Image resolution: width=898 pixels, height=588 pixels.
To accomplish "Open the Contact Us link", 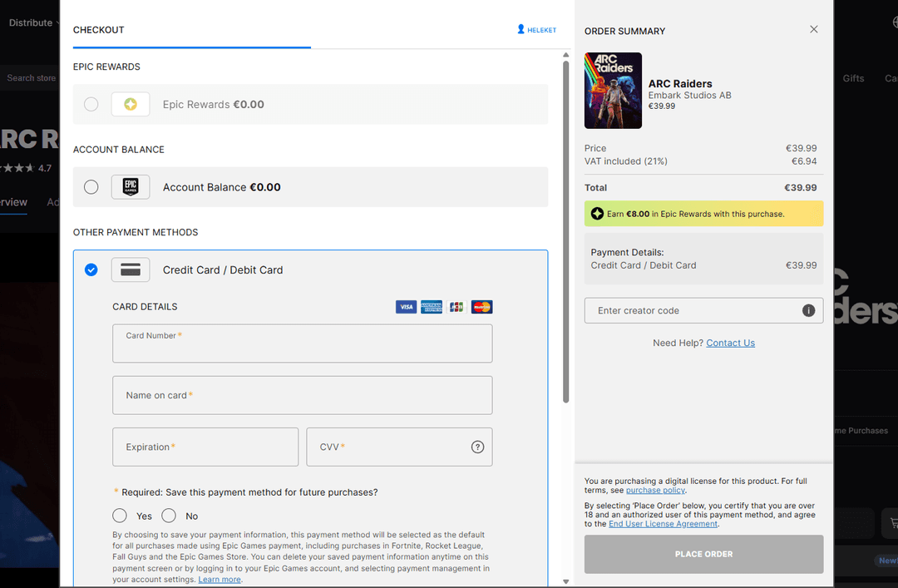I will (x=730, y=343).
